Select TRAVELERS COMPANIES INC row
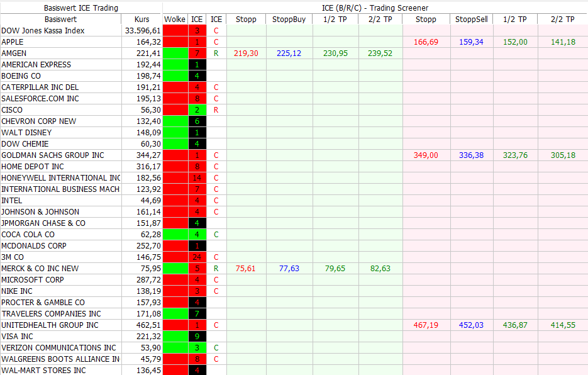The height and width of the screenshot is (375, 588). coord(51,314)
